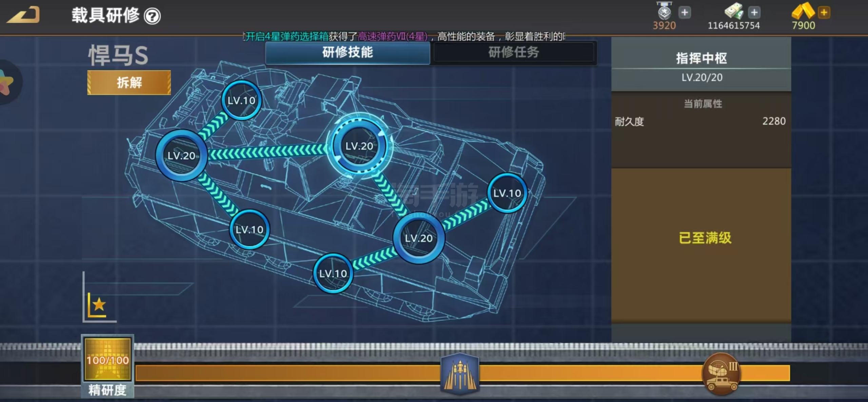Click the vehicle III milestone badge

[x=721, y=374]
